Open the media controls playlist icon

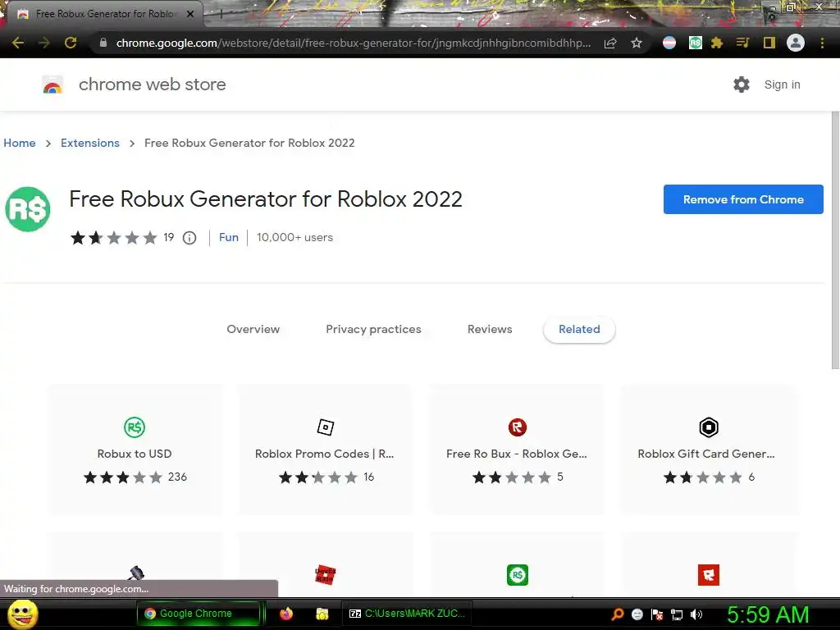pyautogui.click(x=742, y=43)
